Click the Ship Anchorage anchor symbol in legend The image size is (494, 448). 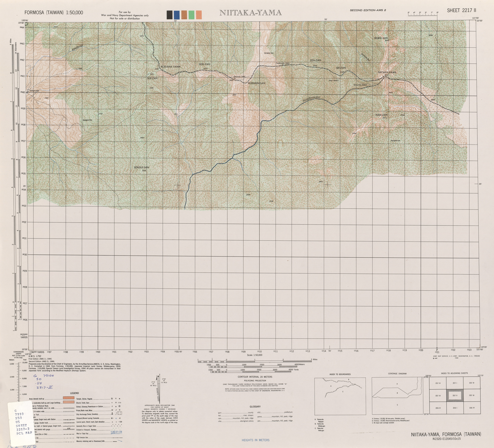pos(112,414)
